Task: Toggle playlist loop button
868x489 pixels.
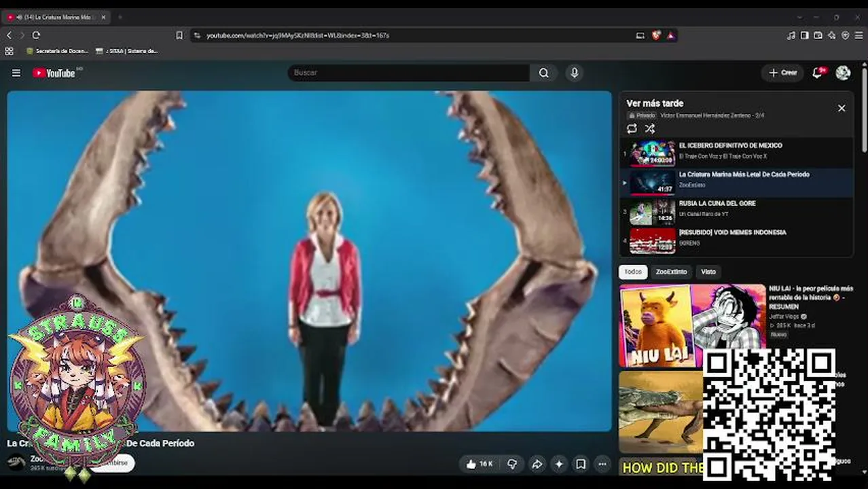Action: click(x=632, y=128)
